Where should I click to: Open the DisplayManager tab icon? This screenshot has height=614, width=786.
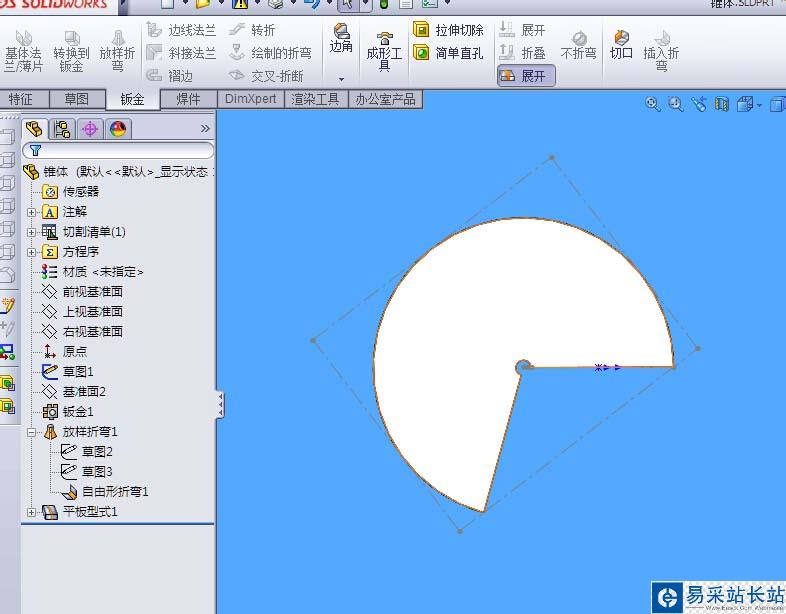[x=118, y=129]
